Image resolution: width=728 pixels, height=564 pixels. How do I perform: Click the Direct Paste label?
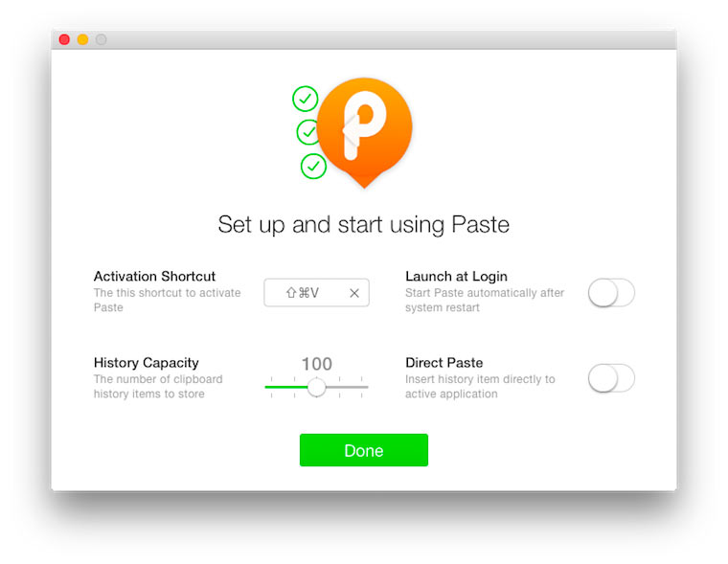pos(444,363)
